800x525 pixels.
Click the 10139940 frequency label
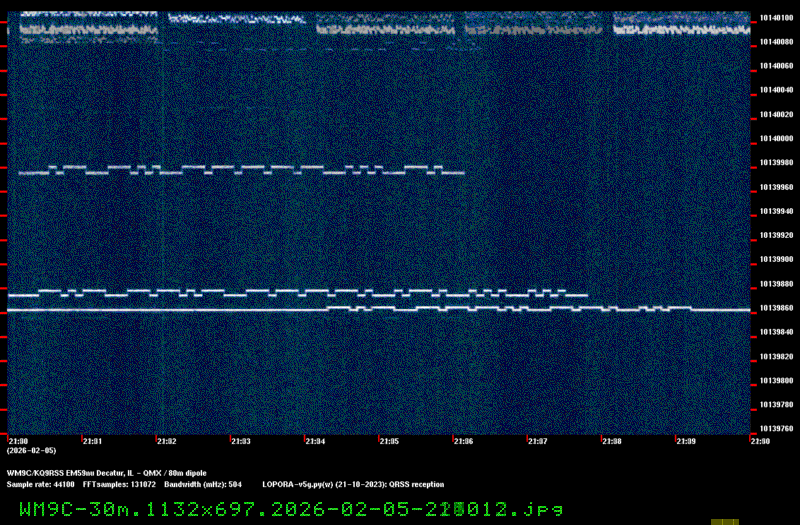click(x=776, y=211)
